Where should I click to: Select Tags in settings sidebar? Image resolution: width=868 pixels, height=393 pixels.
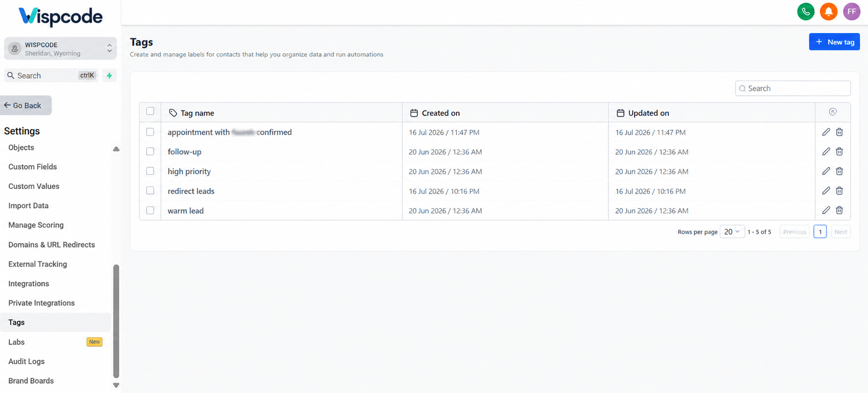[x=55, y=322]
